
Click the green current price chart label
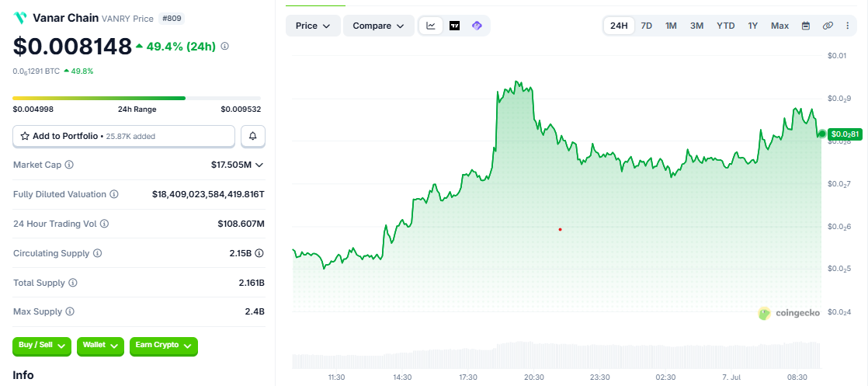845,134
